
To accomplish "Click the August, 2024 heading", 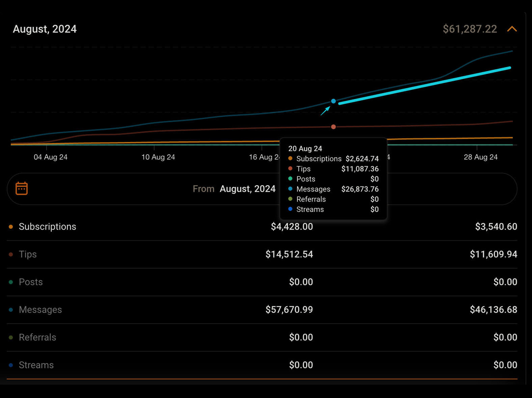I will (45, 29).
